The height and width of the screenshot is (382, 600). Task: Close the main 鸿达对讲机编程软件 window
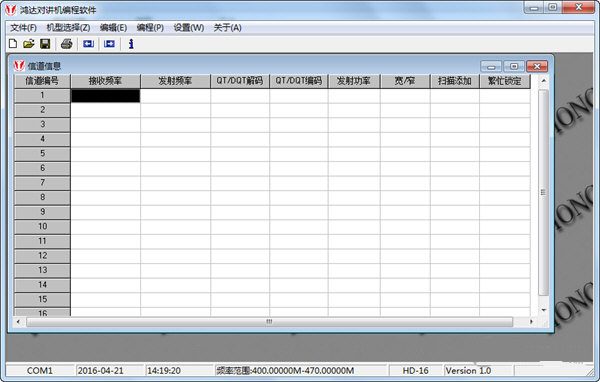coord(578,8)
